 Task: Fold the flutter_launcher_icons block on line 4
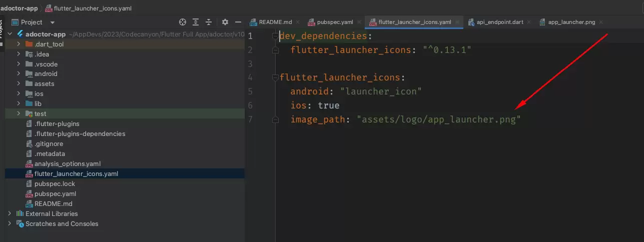[275, 77]
